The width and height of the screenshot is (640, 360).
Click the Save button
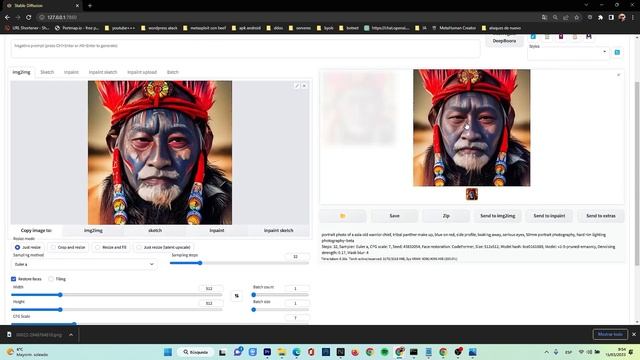394,216
